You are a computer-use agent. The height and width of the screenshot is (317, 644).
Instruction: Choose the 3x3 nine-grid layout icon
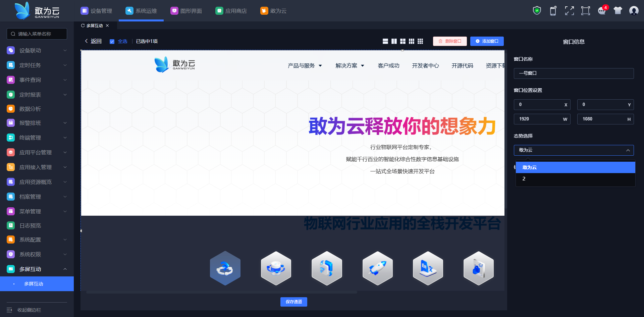[x=420, y=41]
